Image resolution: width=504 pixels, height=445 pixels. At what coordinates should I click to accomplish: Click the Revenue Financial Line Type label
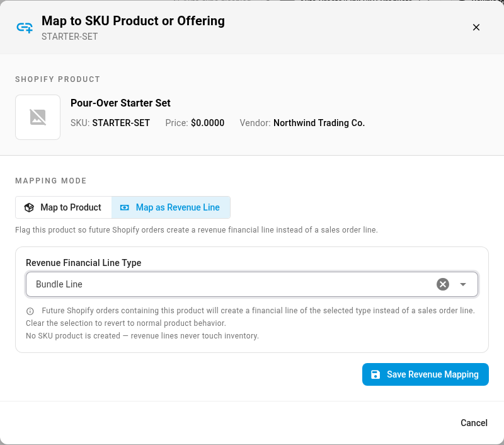click(84, 263)
